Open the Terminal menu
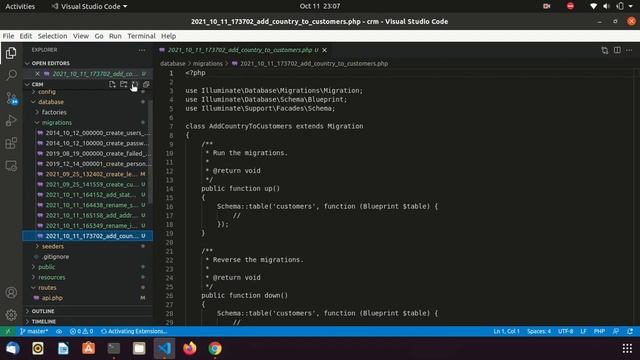The height and width of the screenshot is (360, 640). [141, 36]
